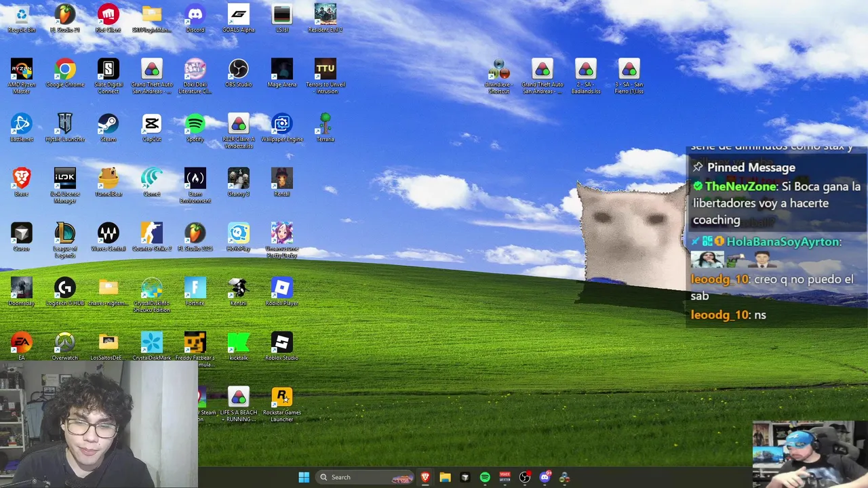Open Kenshi game shortcut
The width and height of the screenshot is (868, 488).
coord(238,292)
